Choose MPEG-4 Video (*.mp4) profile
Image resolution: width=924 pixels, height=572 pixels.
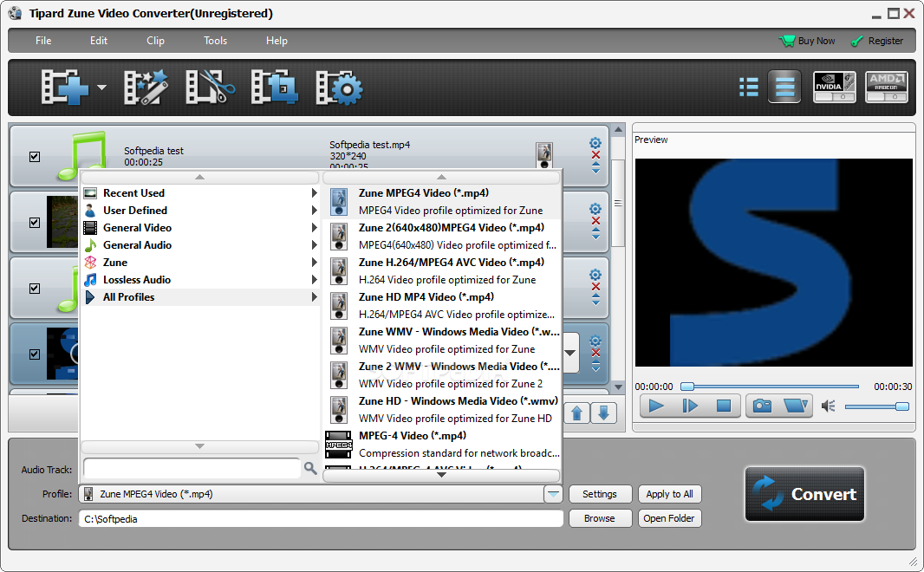click(x=442, y=445)
